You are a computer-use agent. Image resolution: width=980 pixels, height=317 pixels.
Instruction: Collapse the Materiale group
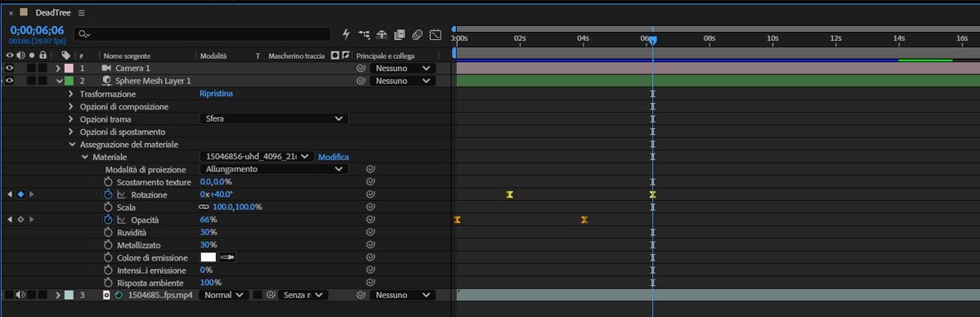[85, 157]
